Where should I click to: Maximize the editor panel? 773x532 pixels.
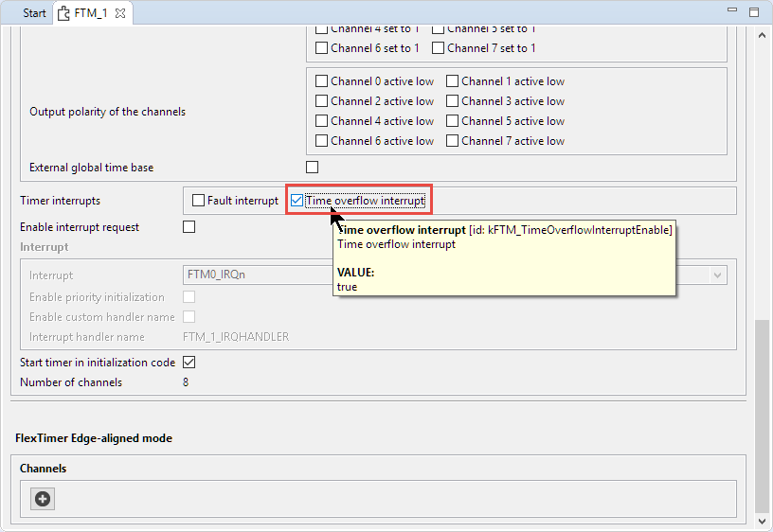[x=754, y=13]
